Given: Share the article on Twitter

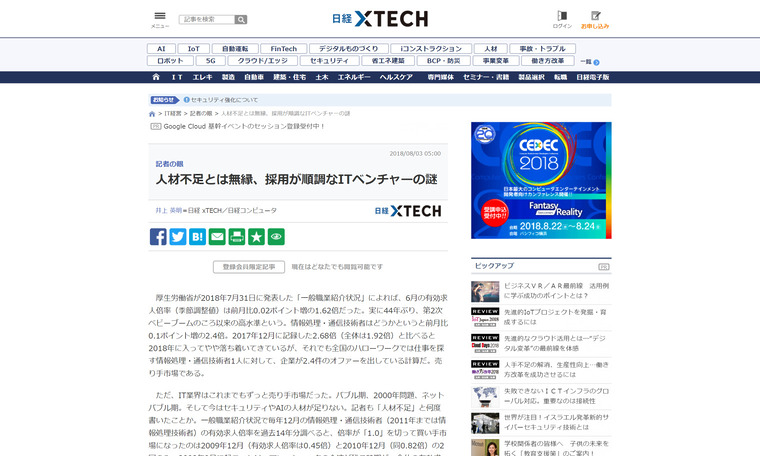Looking at the screenshot, I should click(x=178, y=237).
